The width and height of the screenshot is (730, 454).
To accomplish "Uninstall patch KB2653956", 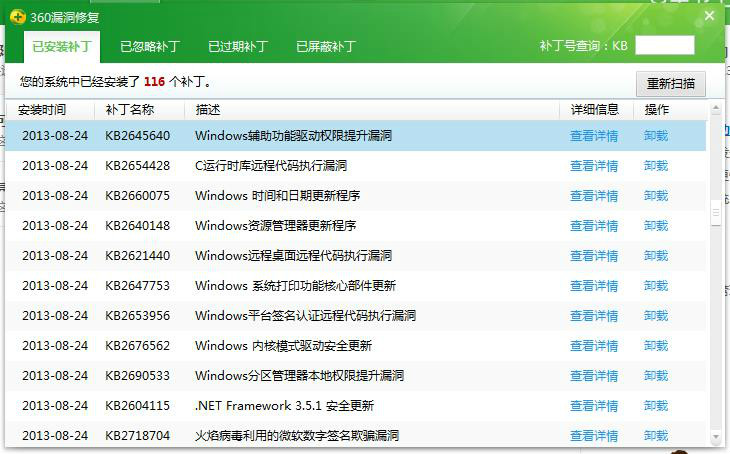I will [656, 316].
